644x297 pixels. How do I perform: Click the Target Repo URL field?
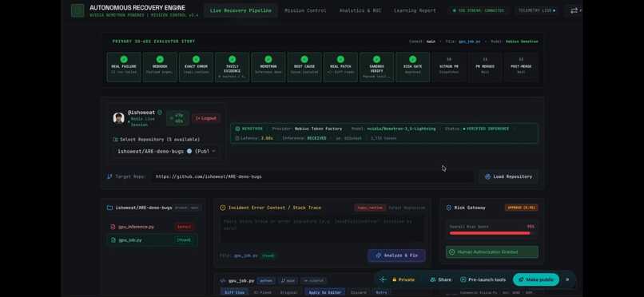(x=312, y=176)
